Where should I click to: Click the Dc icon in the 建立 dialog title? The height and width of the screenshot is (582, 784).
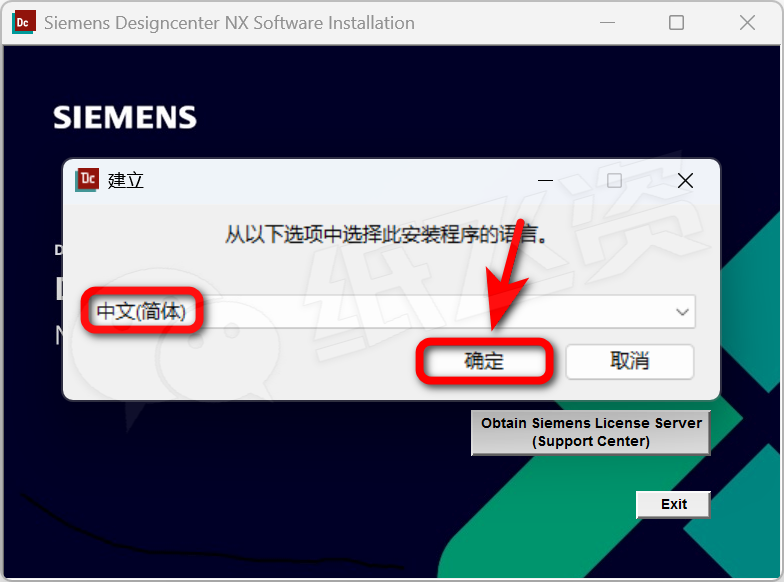pos(87,180)
